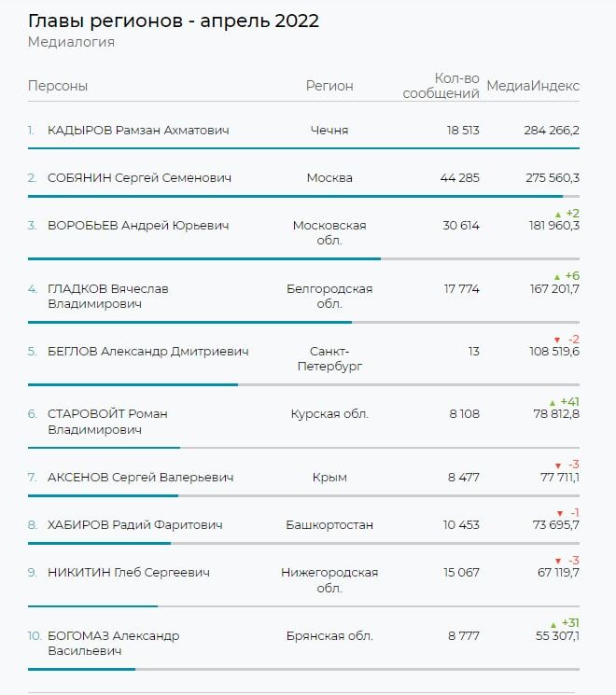This screenshot has width=616, height=695.
Task: Click the progress bar under Беглов row
Action: point(133,384)
